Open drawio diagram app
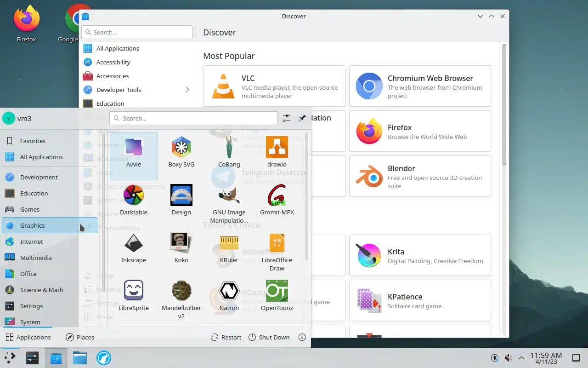588x368 pixels. (277, 156)
